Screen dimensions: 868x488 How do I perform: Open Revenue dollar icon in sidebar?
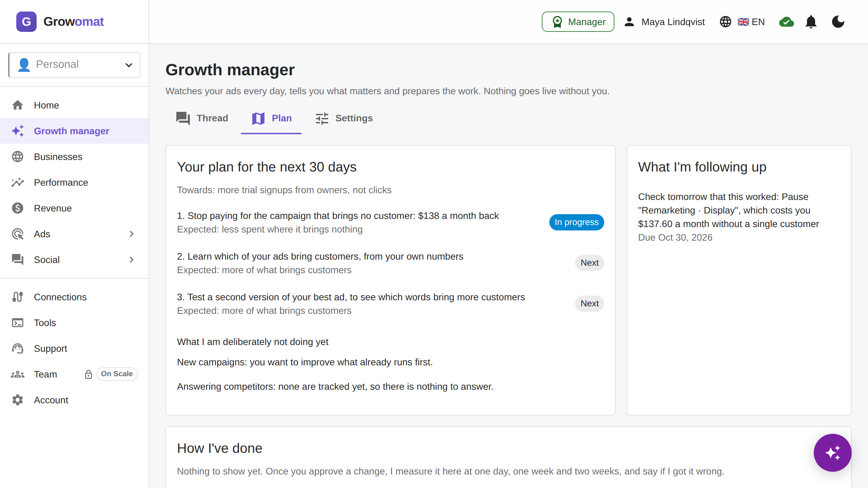[18, 208]
